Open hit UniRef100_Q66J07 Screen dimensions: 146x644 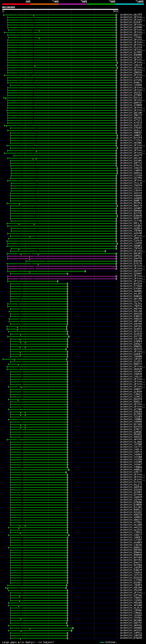point(131,35)
